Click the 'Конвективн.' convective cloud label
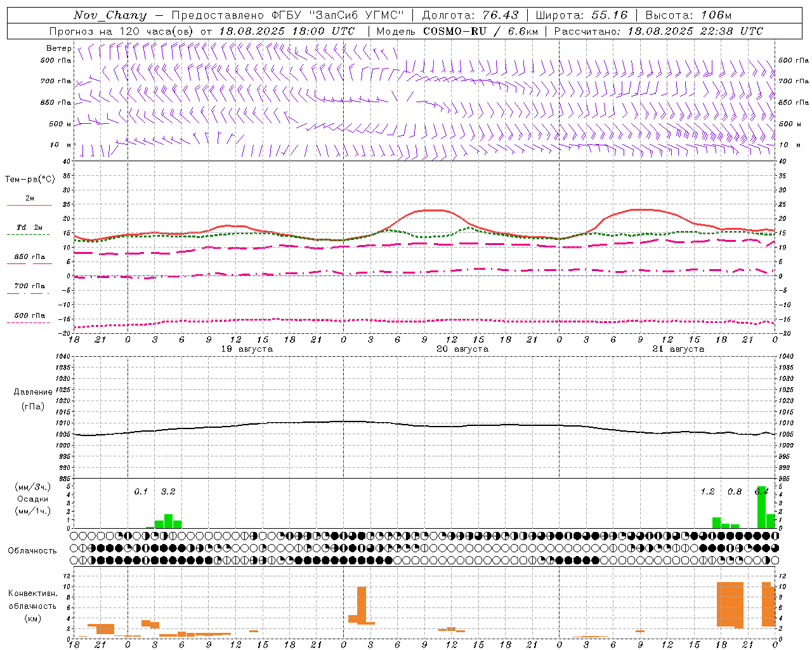The width and height of the screenshot is (812, 650). pyautogui.click(x=33, y=594)
